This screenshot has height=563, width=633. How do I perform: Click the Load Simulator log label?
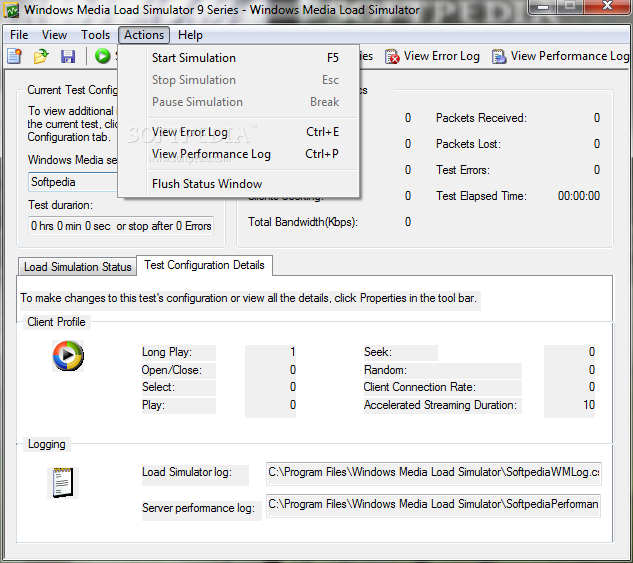[x=187, y=472]
